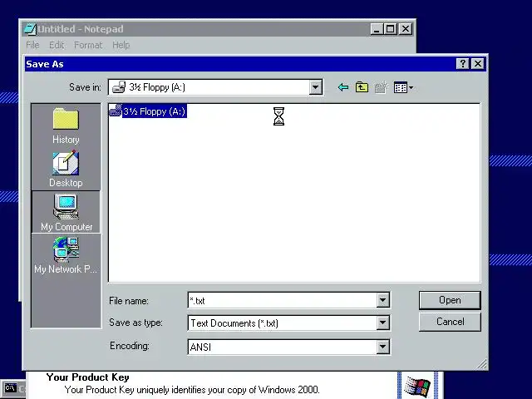Expand the File name dropdown arrow
This screenshot has height=399, width=532.
[x=382, y=300]
